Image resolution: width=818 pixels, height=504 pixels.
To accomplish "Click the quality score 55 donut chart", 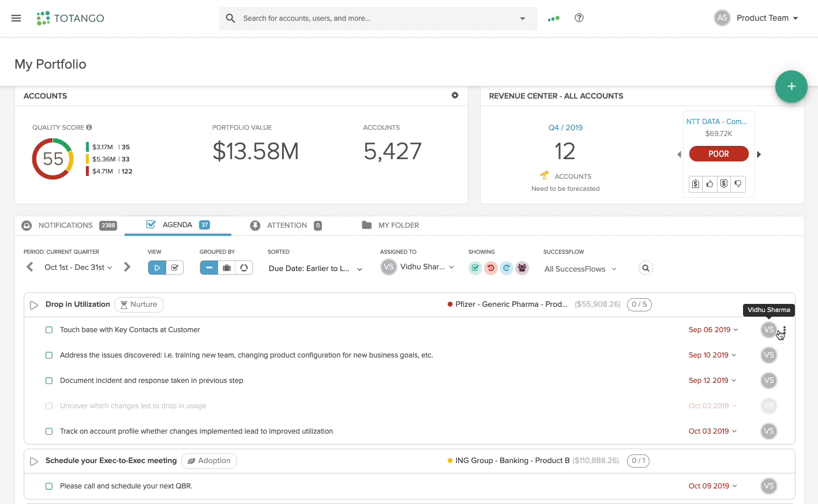I will [x=52, y=159].
